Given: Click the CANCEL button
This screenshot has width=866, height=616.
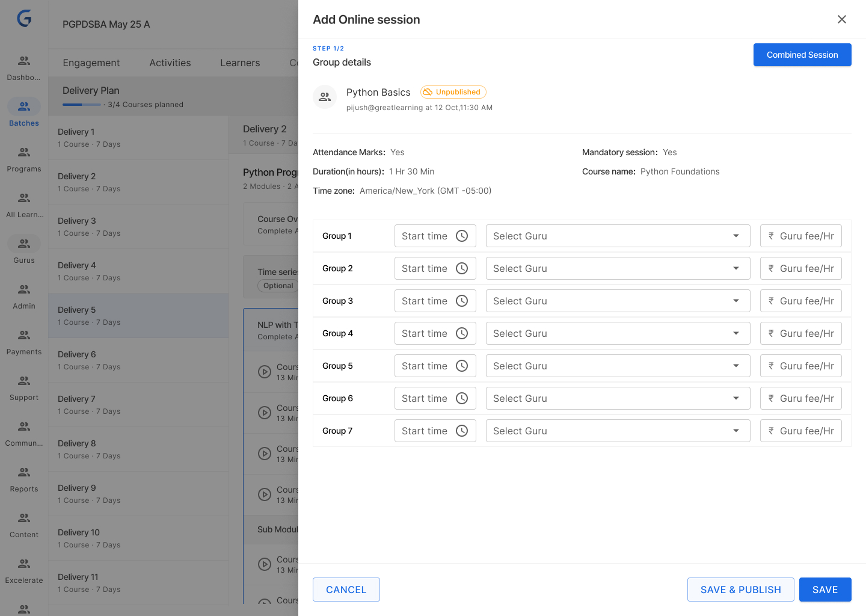Looking at the screenshot, I should tap(346, 590).
